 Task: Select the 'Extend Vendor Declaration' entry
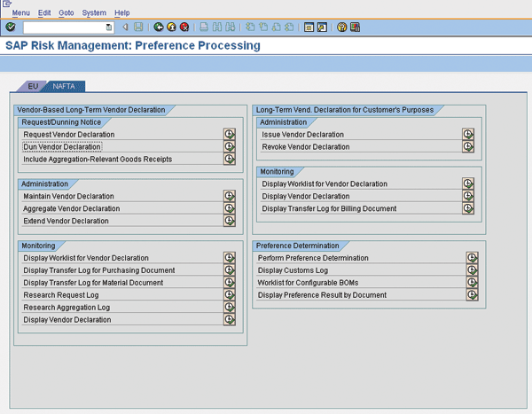66,221
